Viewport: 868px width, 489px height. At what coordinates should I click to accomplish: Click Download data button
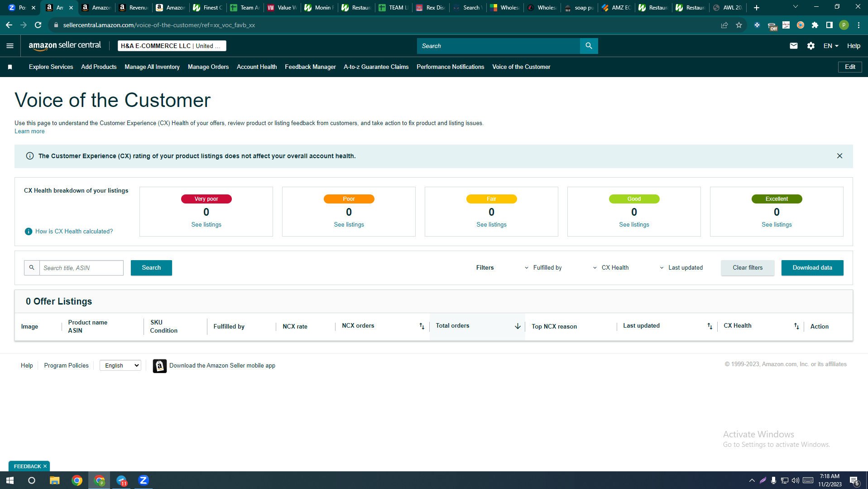(812, 268)
